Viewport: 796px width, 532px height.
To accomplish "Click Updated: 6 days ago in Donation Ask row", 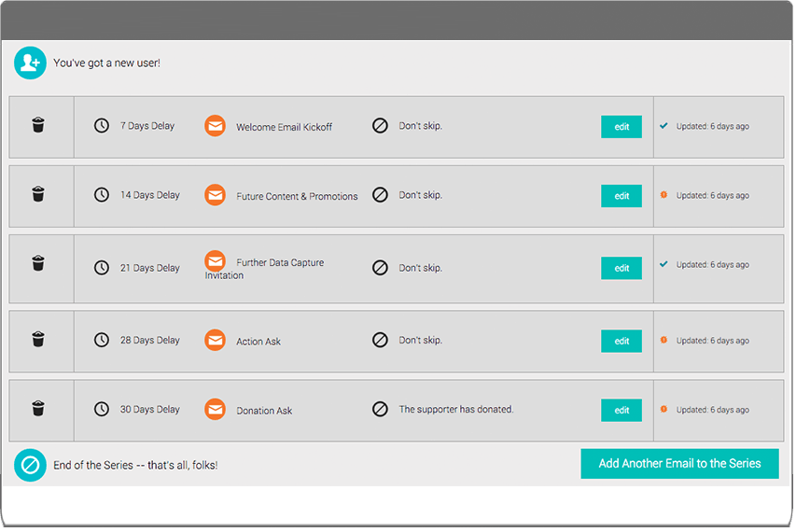I will (713, 410).
